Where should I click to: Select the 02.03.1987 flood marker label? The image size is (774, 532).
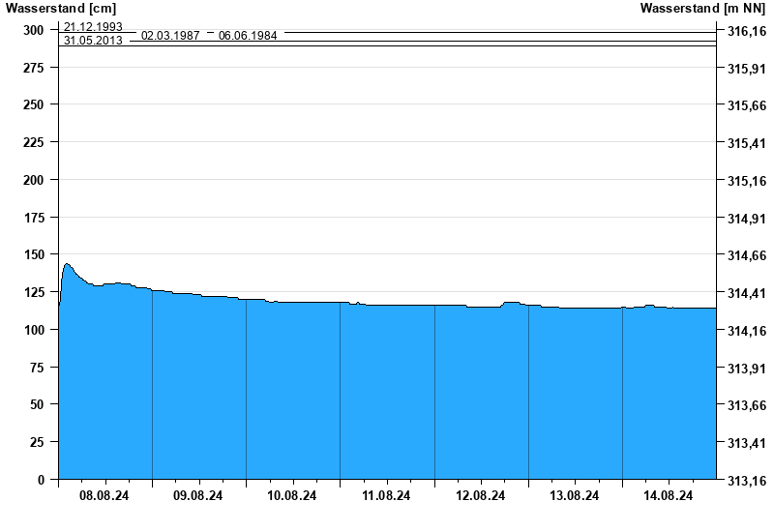click(170, 36)
